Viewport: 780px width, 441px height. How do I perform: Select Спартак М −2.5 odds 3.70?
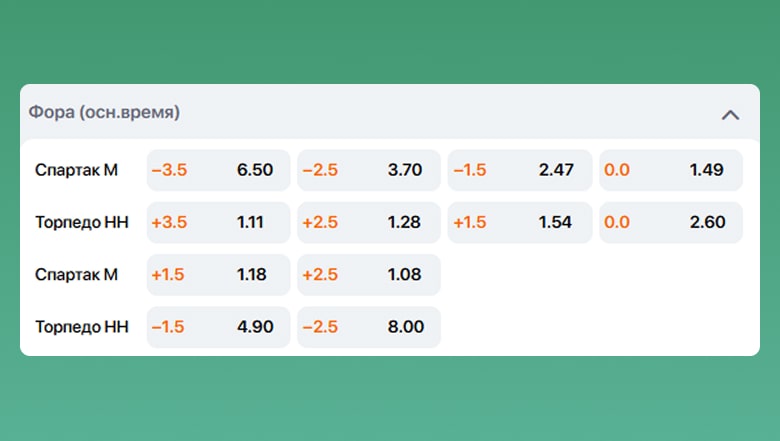tap(368, 170)
